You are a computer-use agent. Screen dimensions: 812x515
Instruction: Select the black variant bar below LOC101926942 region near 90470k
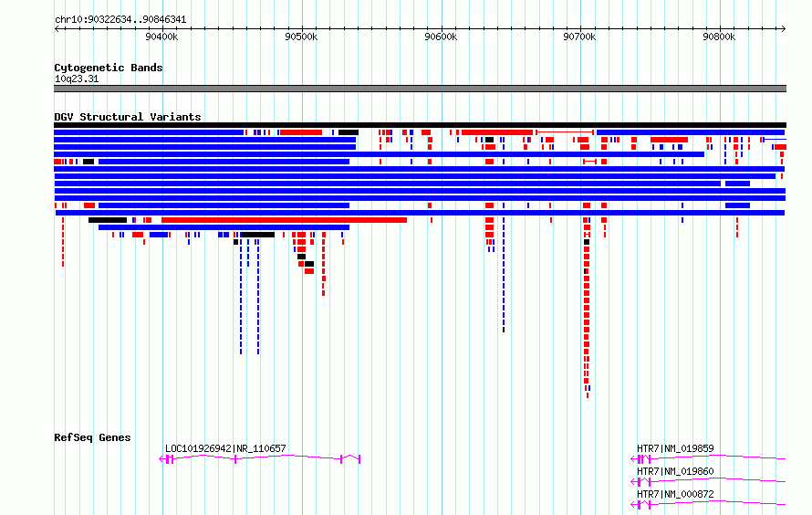point(258,235)
